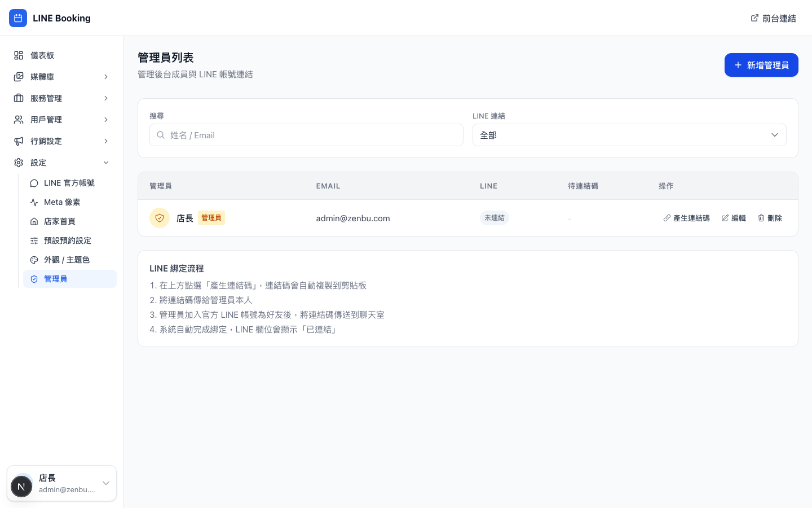Open the LINE 官方帳號 menu item
Screen dimensions: 812x508
pyautogui.click(x=69, y=183)
